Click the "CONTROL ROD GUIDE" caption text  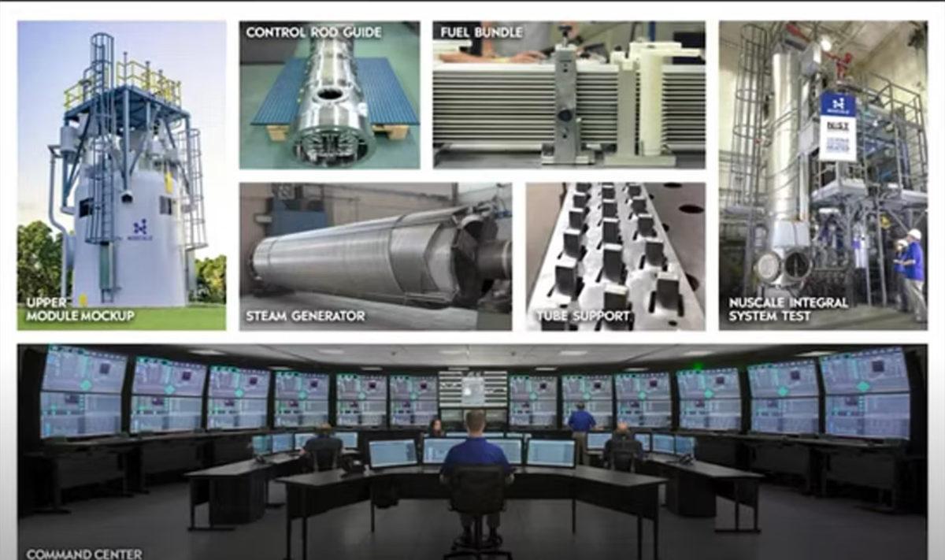[x=313, y=32]
